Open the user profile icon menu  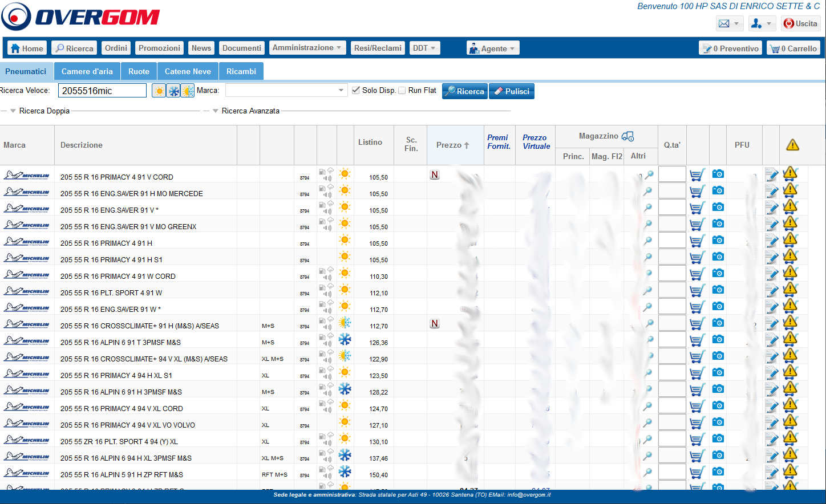pyautogui.click(x=762, y=23)
